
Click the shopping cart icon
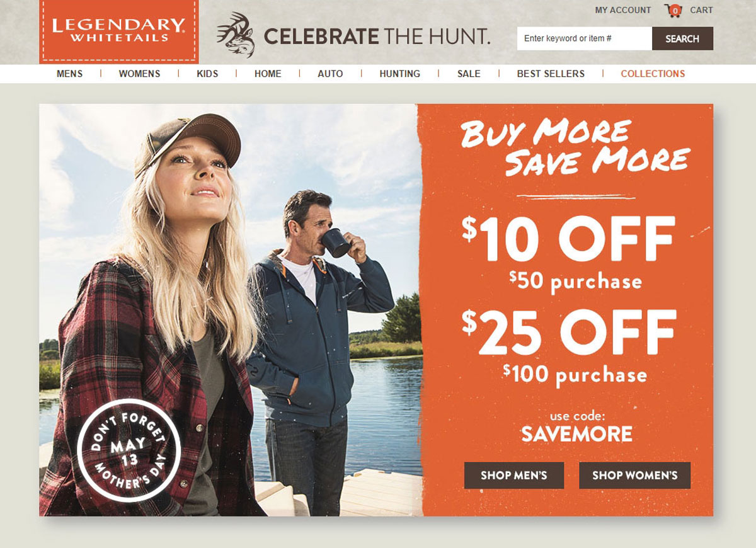click(x=673, y=10)
